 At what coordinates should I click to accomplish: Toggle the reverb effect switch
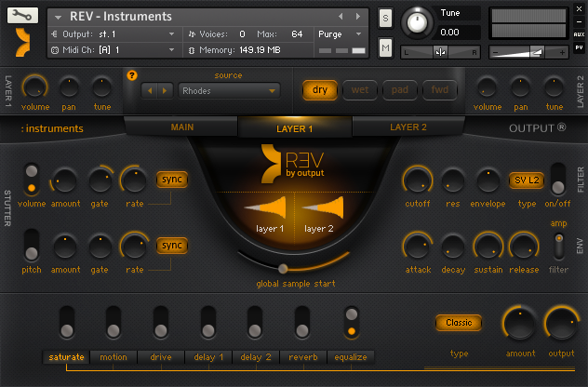[302, 322]
